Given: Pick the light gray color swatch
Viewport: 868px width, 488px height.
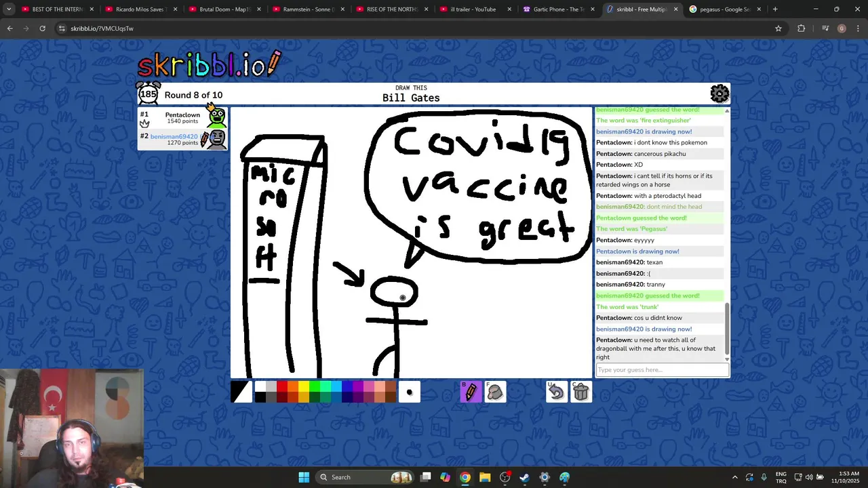Looking at the screenshot, I should click(271, 386).
